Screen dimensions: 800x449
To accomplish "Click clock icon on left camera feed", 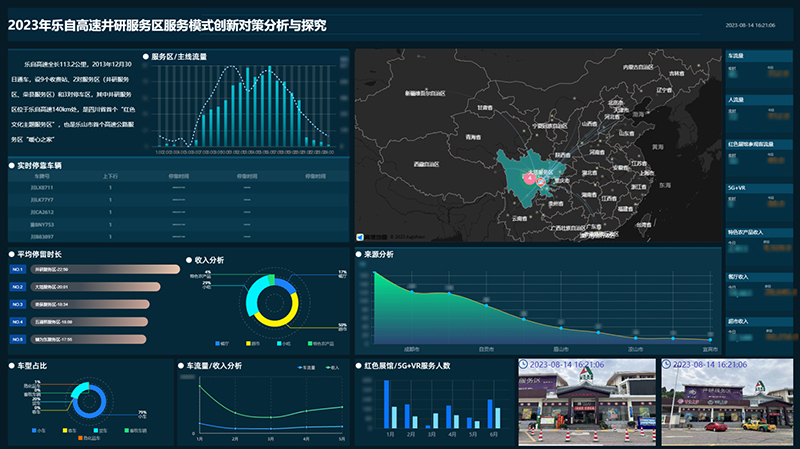I will [x=523, y=365].
